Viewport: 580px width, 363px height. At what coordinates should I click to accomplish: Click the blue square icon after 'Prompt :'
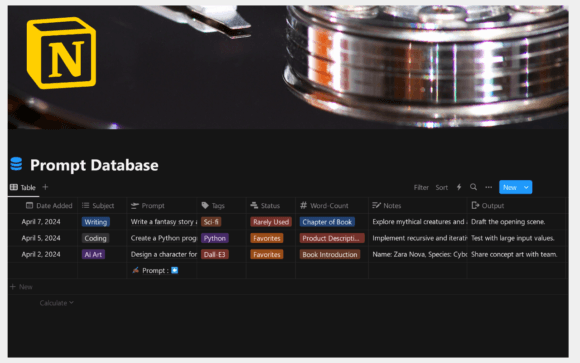(x=175, y=270)
